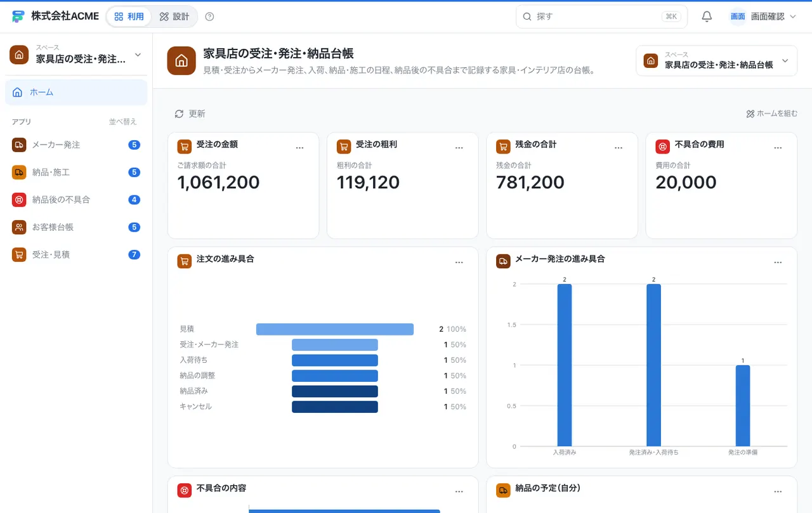Click the cart icon on 受注の粗利 card
Viewport: 812px width, 513px height.
(344, 147)
